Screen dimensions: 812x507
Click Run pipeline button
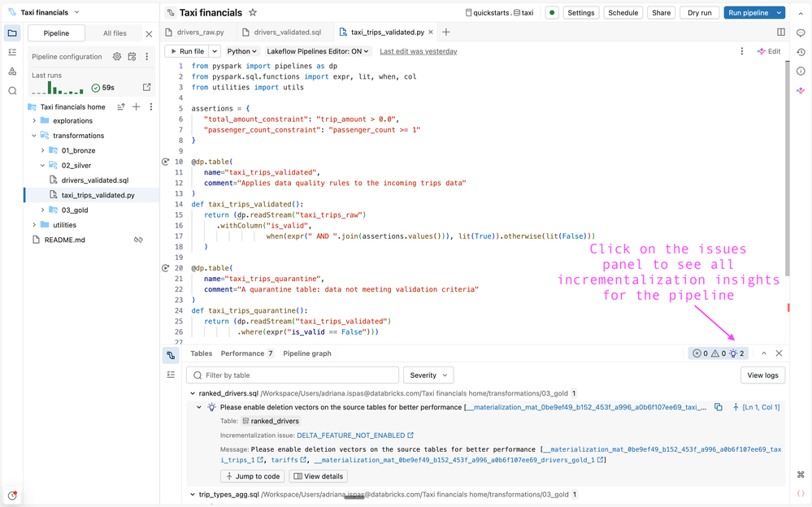749,12
